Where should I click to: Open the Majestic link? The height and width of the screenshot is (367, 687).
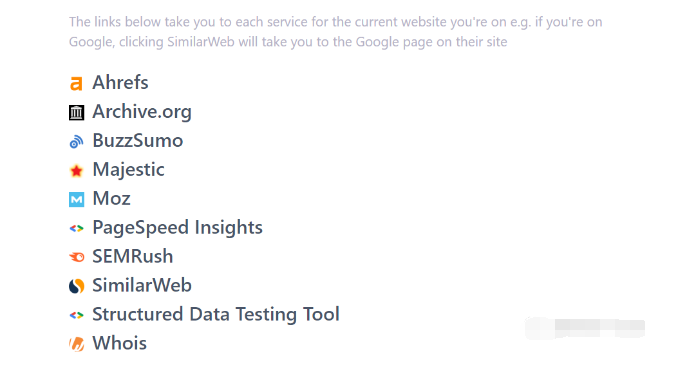tap(128, 170)
